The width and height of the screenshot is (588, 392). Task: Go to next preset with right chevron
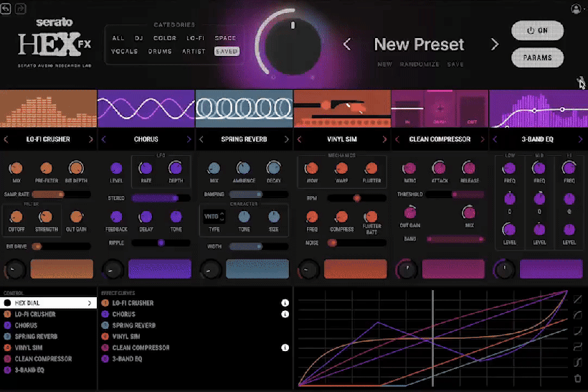pos(495,45)
